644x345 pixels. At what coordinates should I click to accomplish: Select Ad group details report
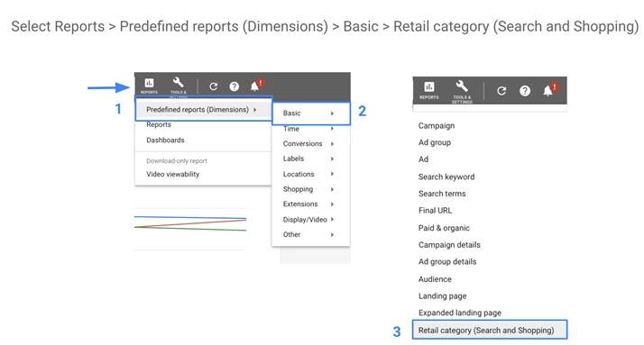tap(447, 262)
